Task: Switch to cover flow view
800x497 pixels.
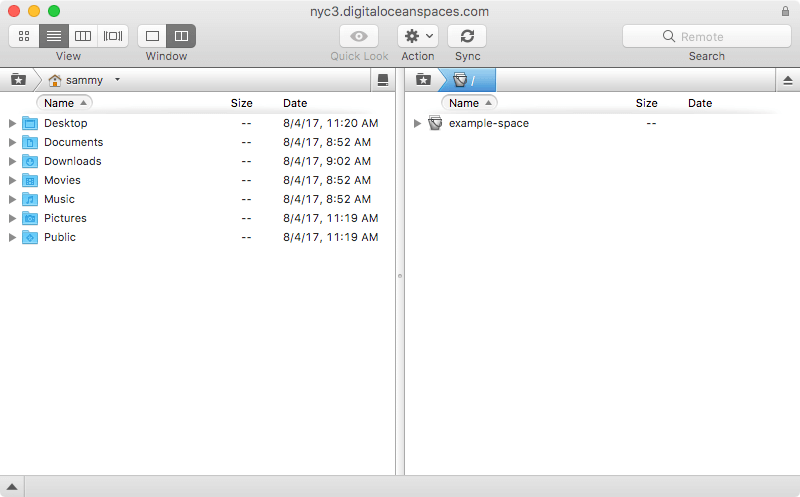Action: (x=113, y=36)
